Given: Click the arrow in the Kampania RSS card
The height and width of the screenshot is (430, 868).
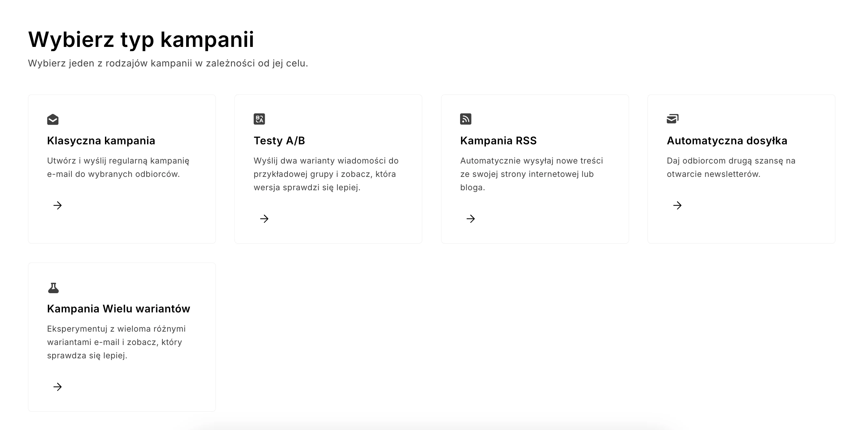Looking at the screenshot, I should (x=471, y=219).
